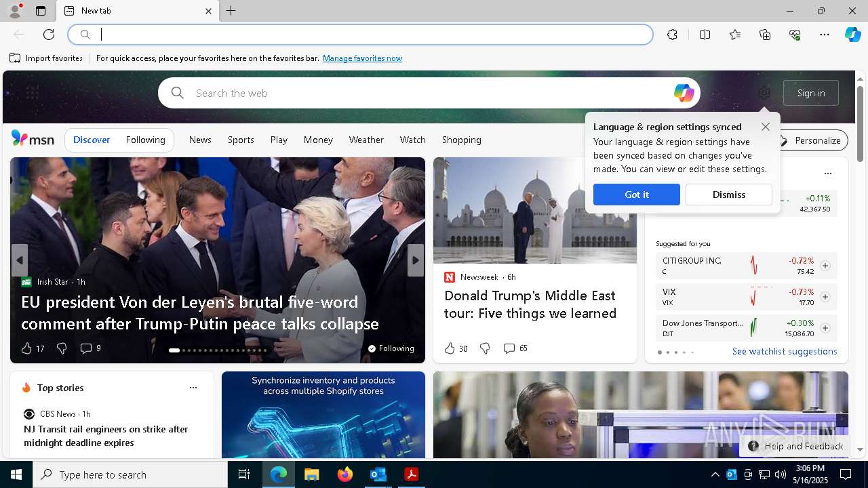
Task: Open EU president Von der Leyen headline
Action: pos(200,312)
